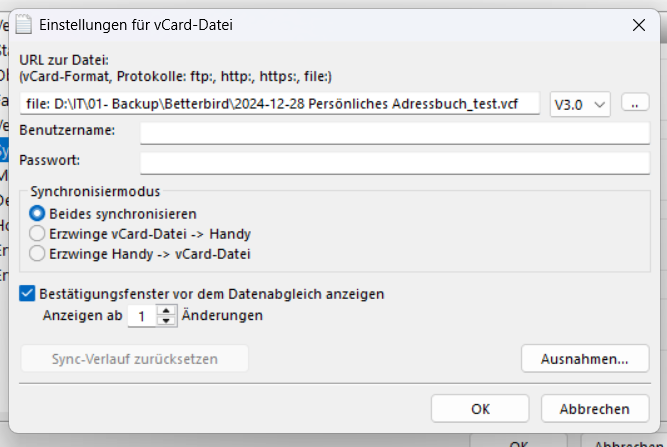Select 'Erzwinge Handy -> vCard-Datei' radio button
667x447 pixels.
click(x=38, y=254)
